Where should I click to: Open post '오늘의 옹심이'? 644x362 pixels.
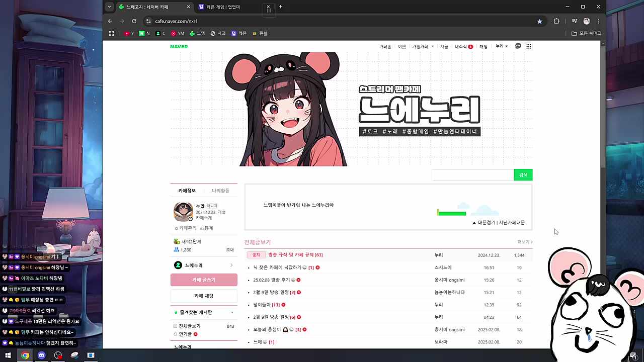[x=267, y=330]
